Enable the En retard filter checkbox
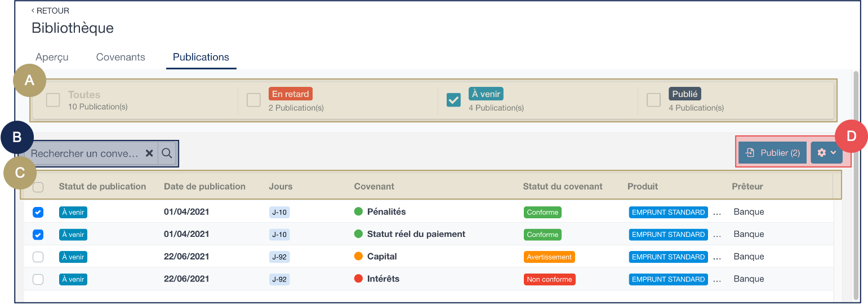This screenshot has height=304, width=868. click(253, 100)
